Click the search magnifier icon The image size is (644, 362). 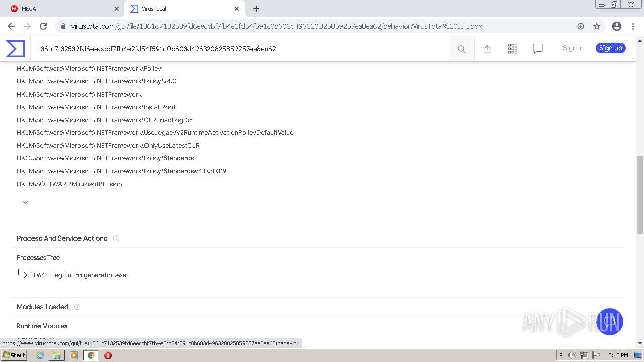[x=461, y=49]
